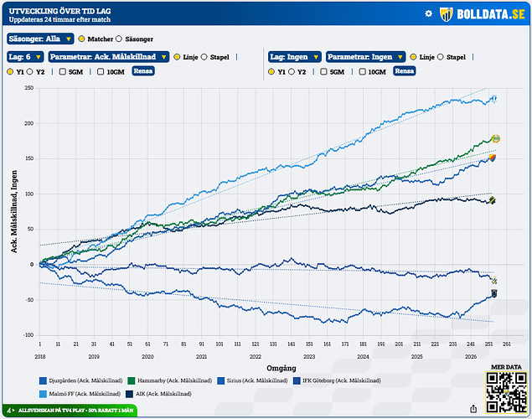532x419 pixels.
Task: Click the Sirius (Ack. Målskillnad) legend label
Action: pyautogui.click(x=257, y=380)
